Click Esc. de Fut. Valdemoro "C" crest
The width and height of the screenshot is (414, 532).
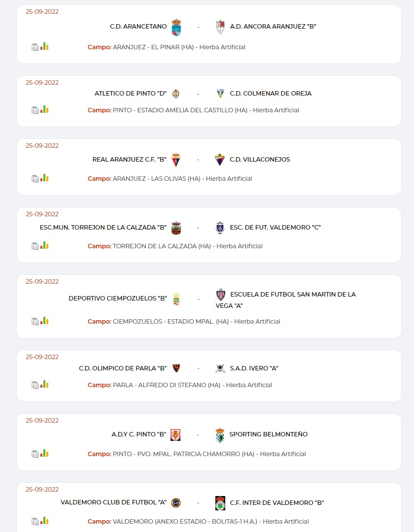pyautogui.click(x=220, y=228)
